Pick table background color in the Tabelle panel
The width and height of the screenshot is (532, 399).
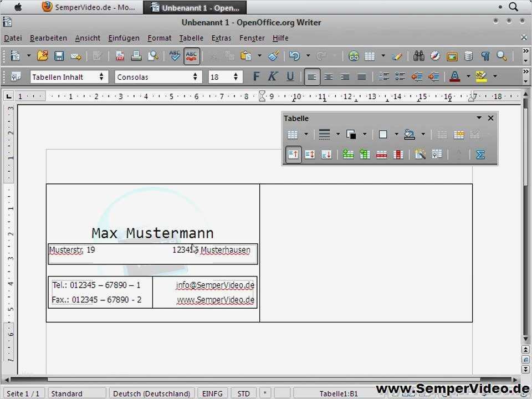[x=410, y=134]
